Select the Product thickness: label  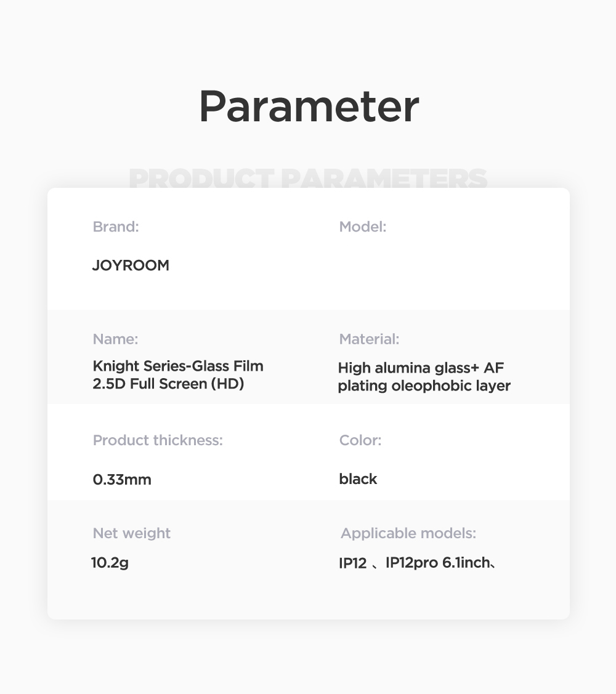158,440
